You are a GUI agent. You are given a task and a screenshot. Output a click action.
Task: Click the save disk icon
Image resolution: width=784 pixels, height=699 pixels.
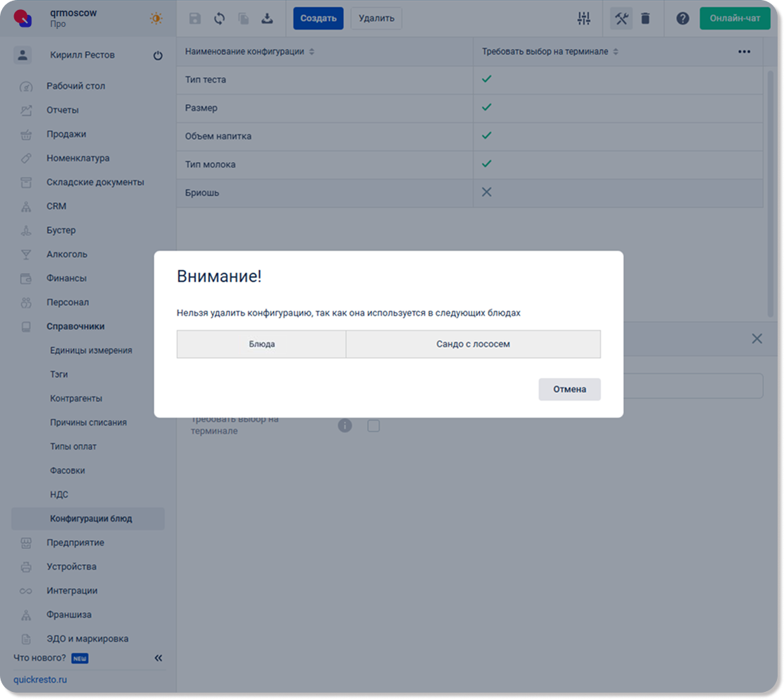pyautogui.click(x=195, y=18)
